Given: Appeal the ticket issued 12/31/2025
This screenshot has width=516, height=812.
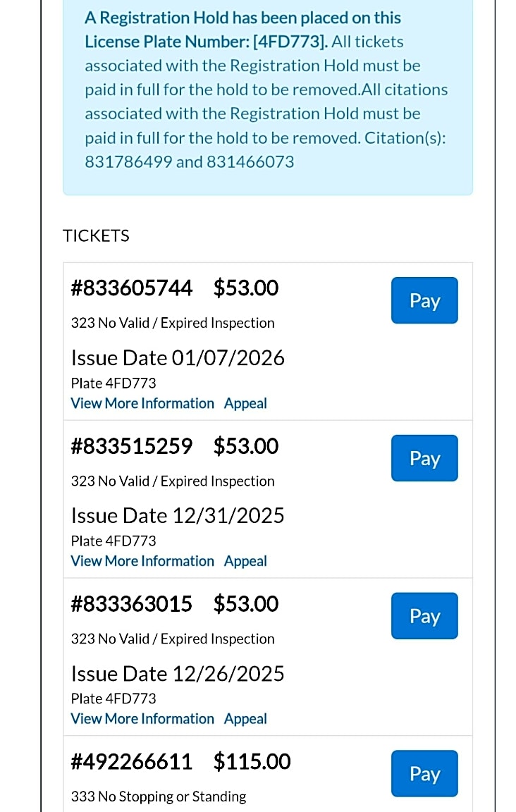Looking at the screenshot, I should pyautogui.click(x=245, y=562).
